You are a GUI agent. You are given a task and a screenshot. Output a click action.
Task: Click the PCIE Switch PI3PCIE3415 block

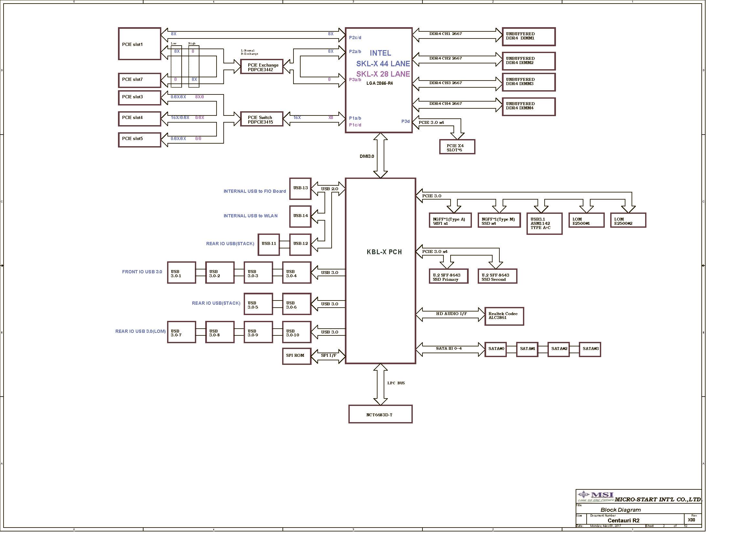pos(262,119)
